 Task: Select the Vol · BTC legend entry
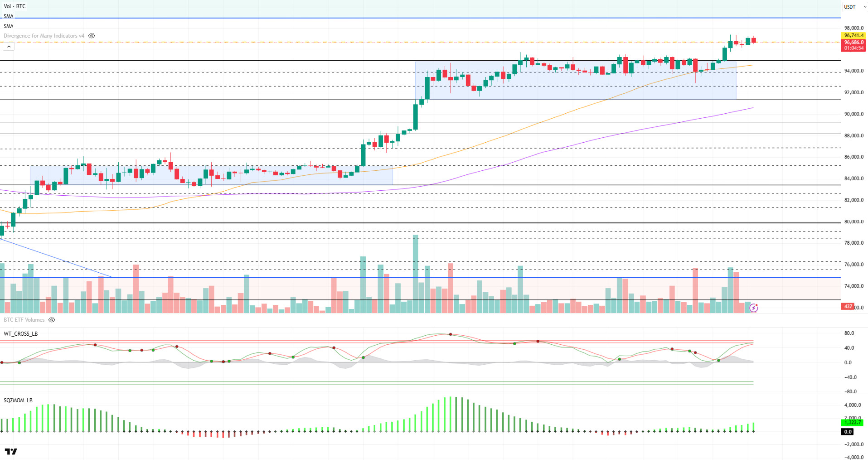tap(15, 6)
